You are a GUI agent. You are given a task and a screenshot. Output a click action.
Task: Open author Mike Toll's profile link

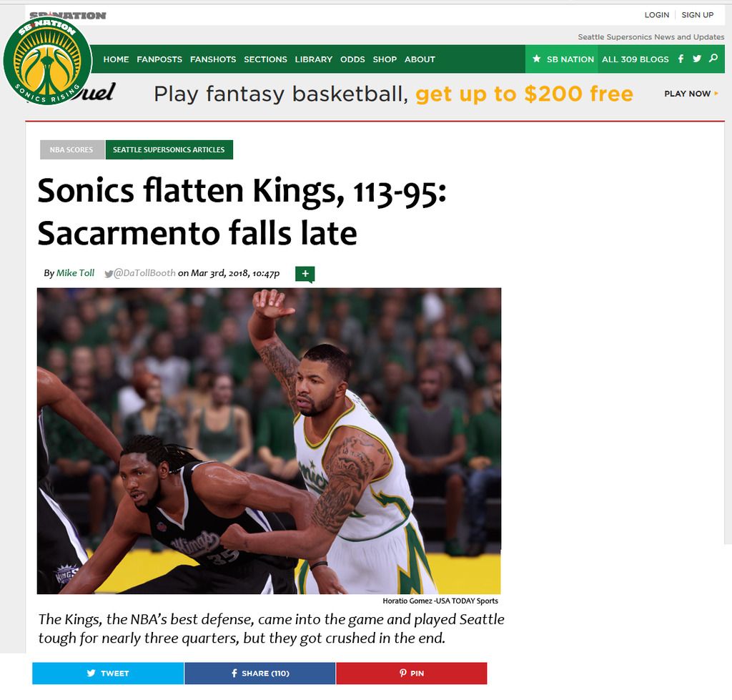tap(75, 272)
